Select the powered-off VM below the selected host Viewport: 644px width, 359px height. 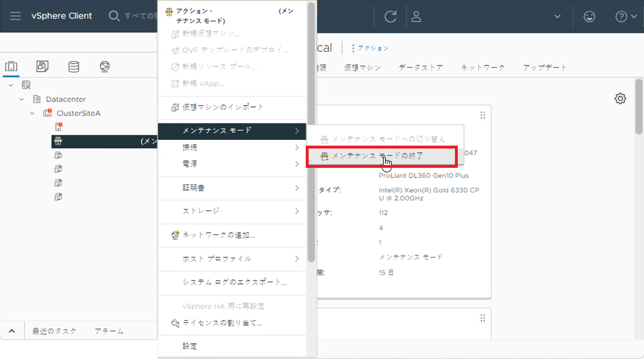(58, 155)
